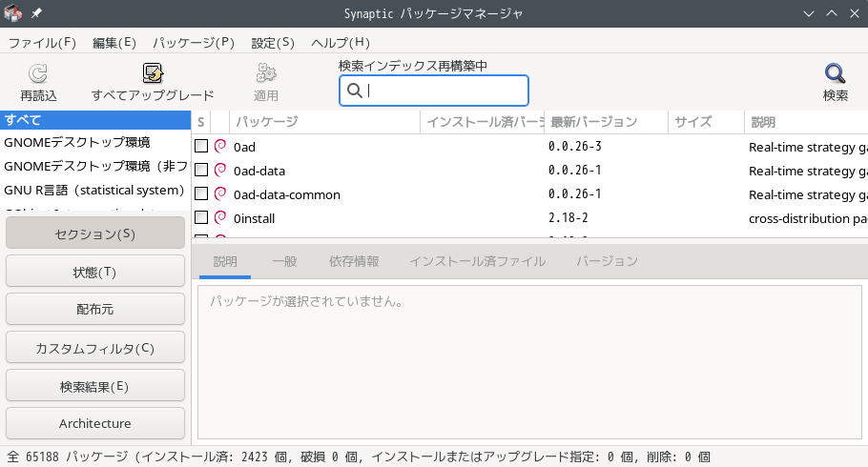This screenshot has width=868, height=467.
Task: Sort by the インストール済バージョン column header
Action: 482,122
